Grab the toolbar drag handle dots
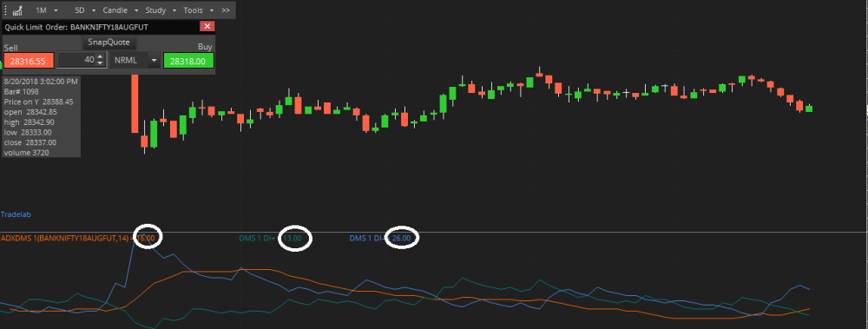 point(5,10)
